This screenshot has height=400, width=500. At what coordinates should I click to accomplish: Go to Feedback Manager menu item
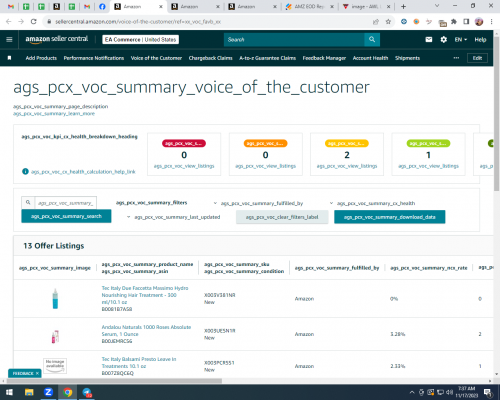324,58
